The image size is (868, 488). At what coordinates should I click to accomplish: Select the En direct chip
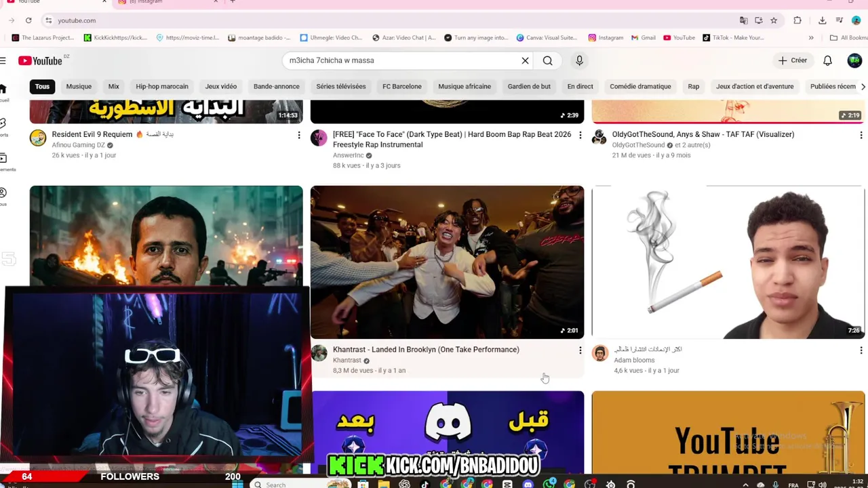[x=580, y=87]
